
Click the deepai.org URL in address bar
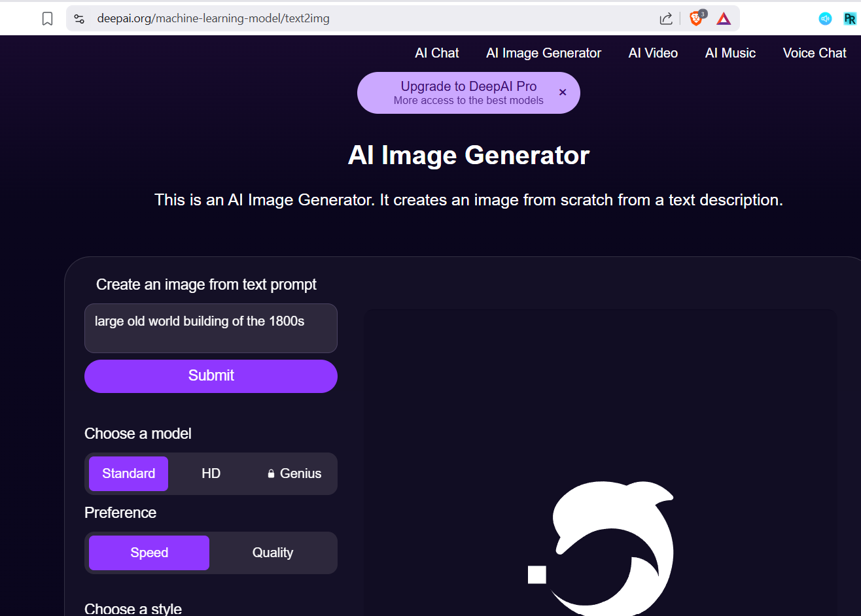[x=213, y=19]
